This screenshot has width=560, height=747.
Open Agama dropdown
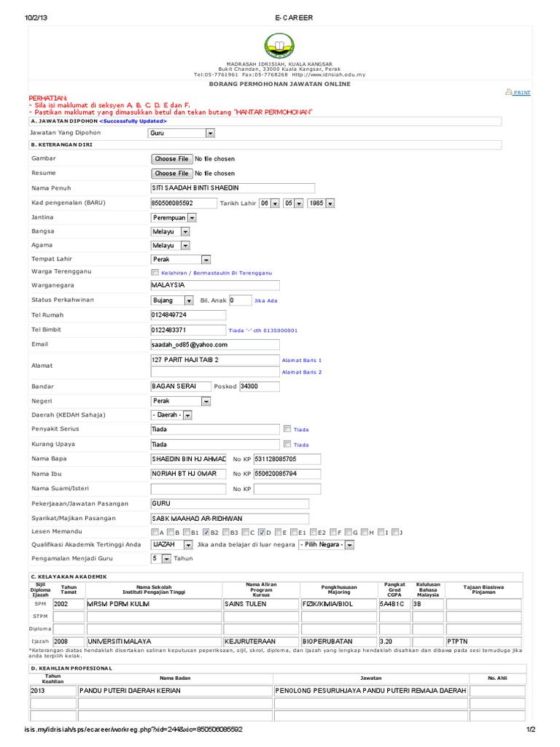170,245
